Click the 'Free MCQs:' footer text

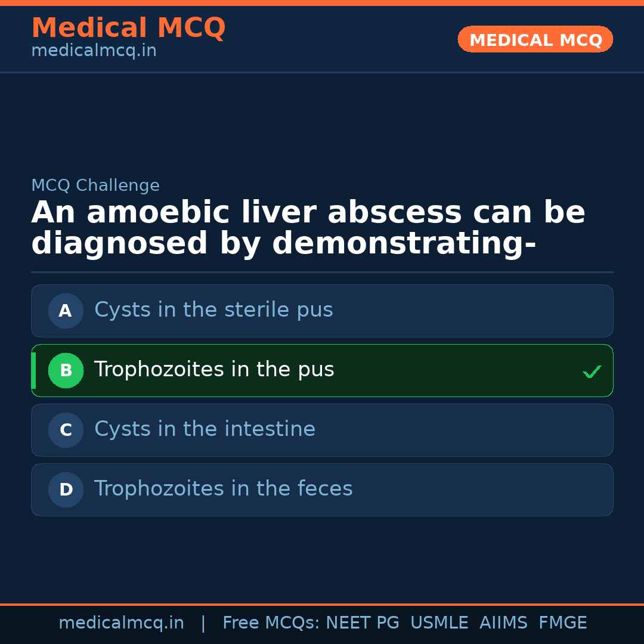pyautogui.click(x=271, y=623)
